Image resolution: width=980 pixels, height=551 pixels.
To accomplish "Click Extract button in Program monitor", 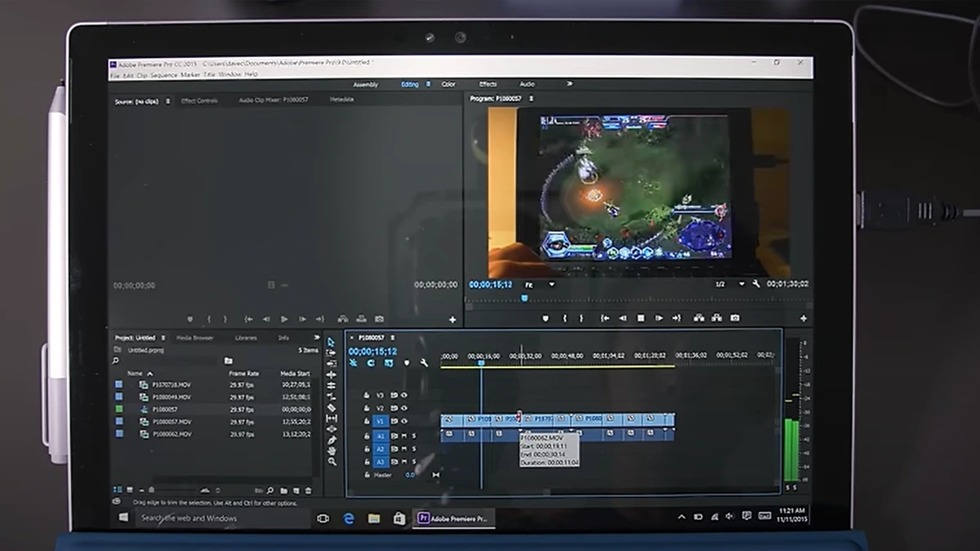I will (x=717, y=318).
